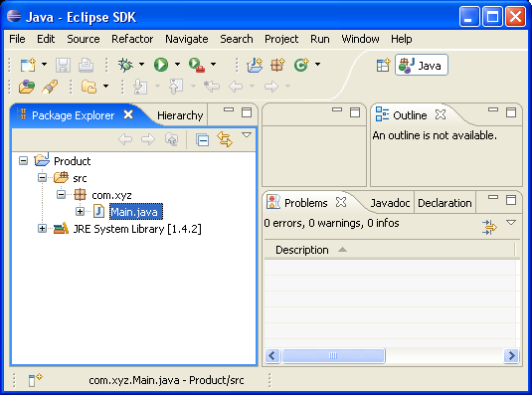Click Package Explorer Forward arrow

[148, 139]
